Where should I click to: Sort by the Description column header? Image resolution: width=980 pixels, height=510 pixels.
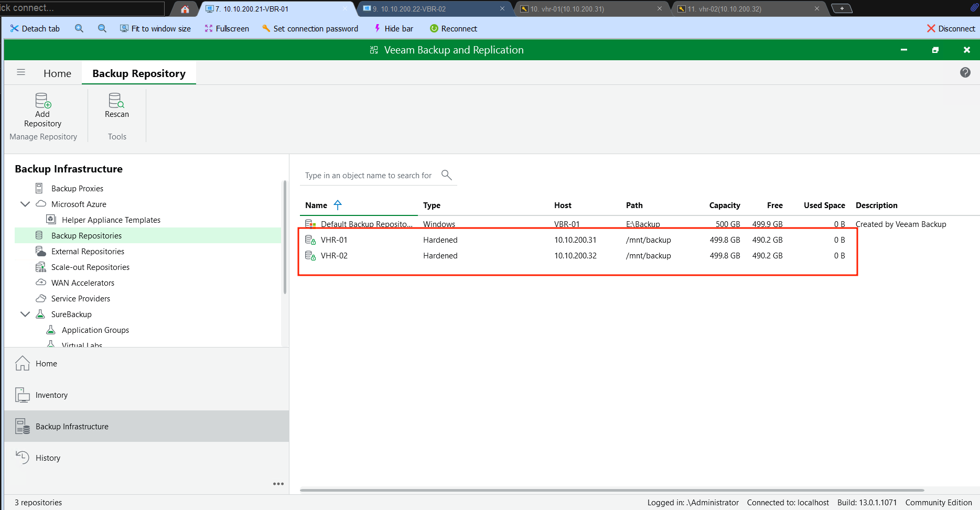pos(876,205)
